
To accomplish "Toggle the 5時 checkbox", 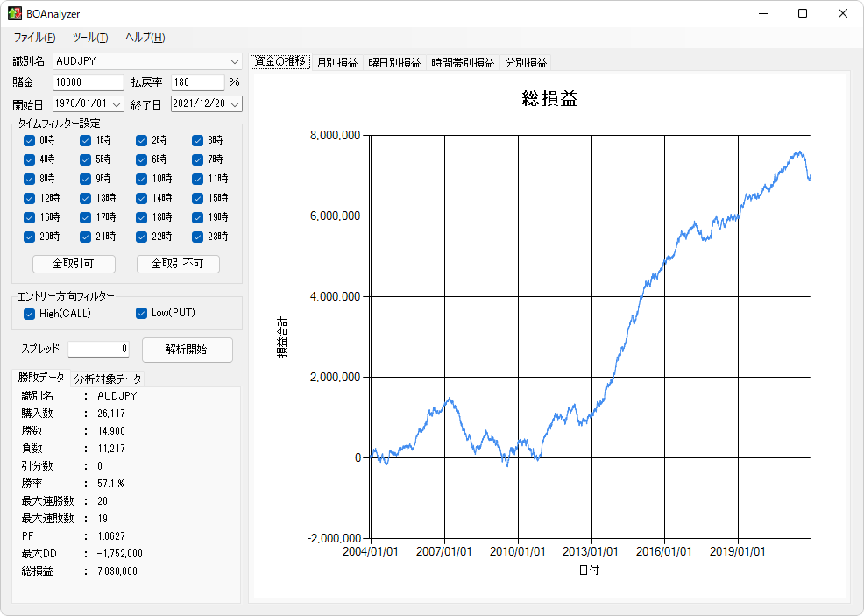I will point(85,159).
